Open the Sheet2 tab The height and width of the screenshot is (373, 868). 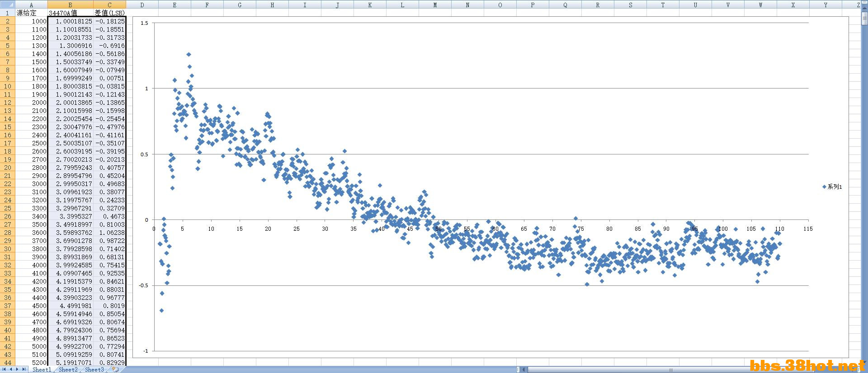(68, 369)
